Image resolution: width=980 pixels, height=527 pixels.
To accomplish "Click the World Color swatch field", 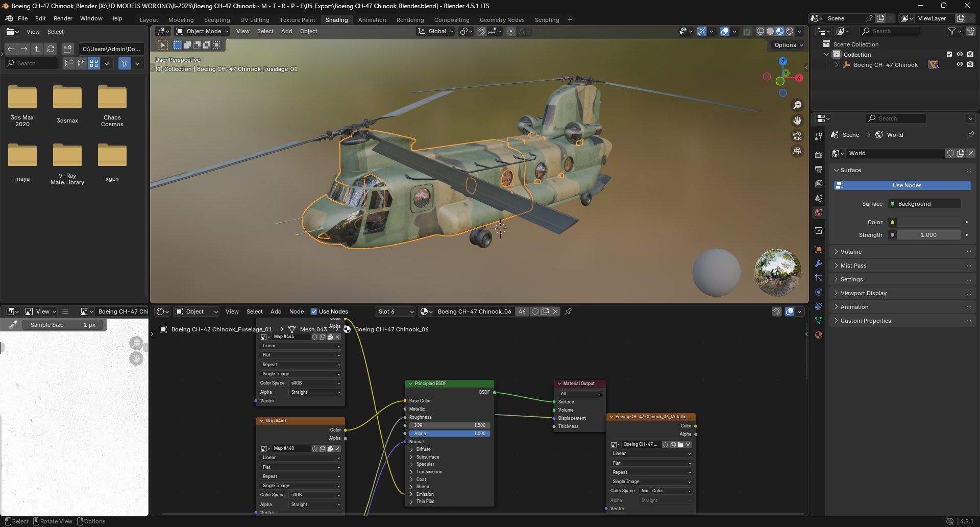I will [x=929, y=222].
